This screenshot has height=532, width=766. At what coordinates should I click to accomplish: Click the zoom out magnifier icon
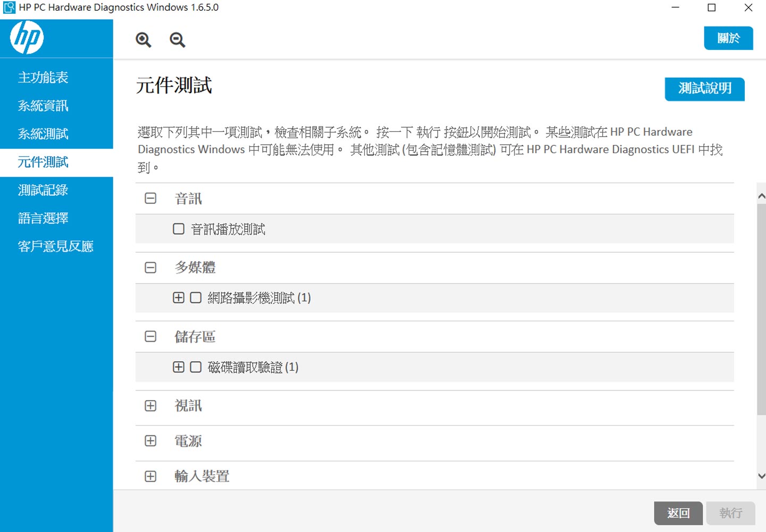pos(177,39)
